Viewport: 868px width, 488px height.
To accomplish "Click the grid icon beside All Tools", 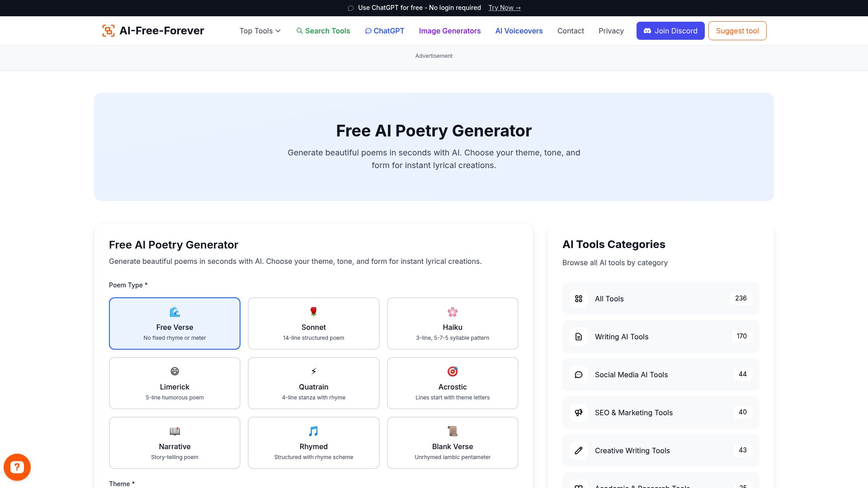I will [x=578, y=299].
